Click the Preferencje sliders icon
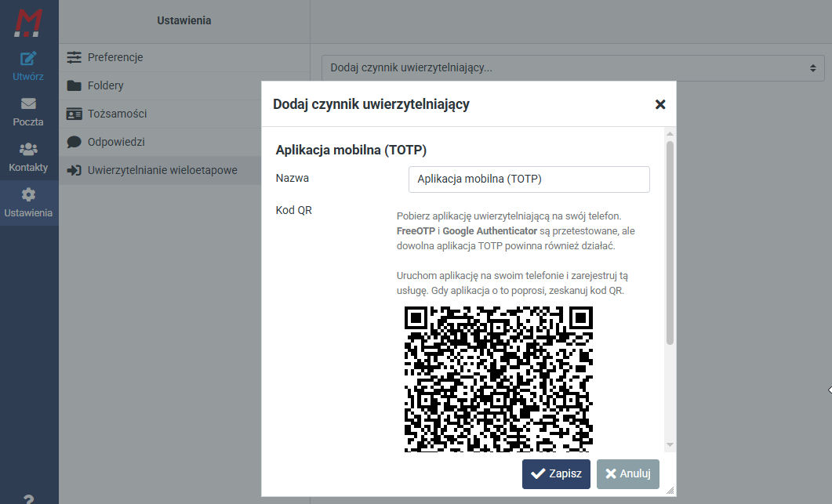The width and height of the screenshot is (832, 504). [74, 57]
